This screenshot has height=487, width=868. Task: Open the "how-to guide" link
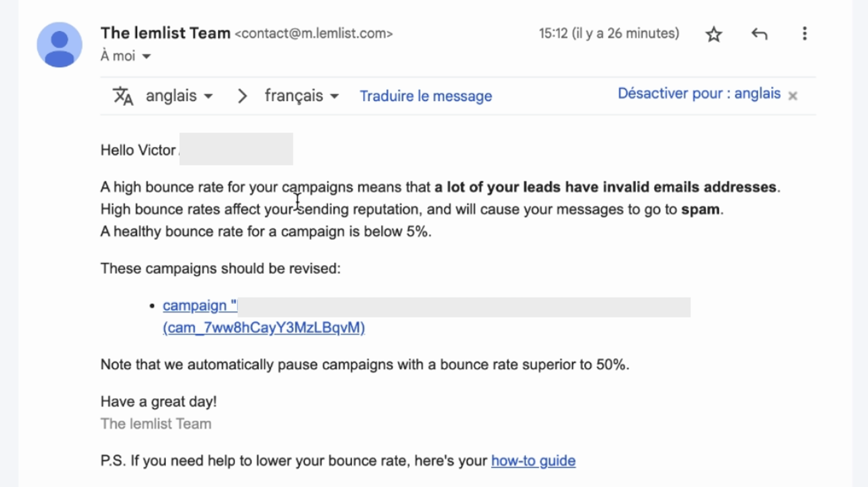pyautogui.click(x=533, y=460)
